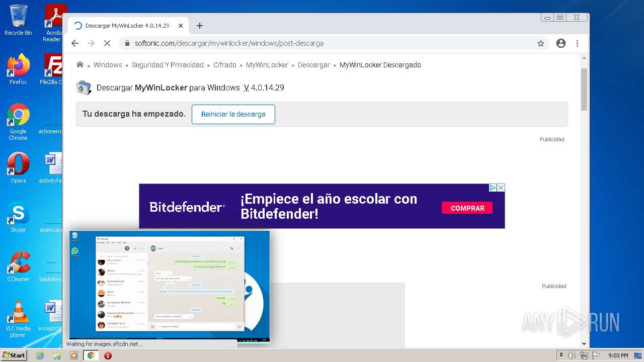Launch Internet Explorer from taskbar

tap(40, 355)
